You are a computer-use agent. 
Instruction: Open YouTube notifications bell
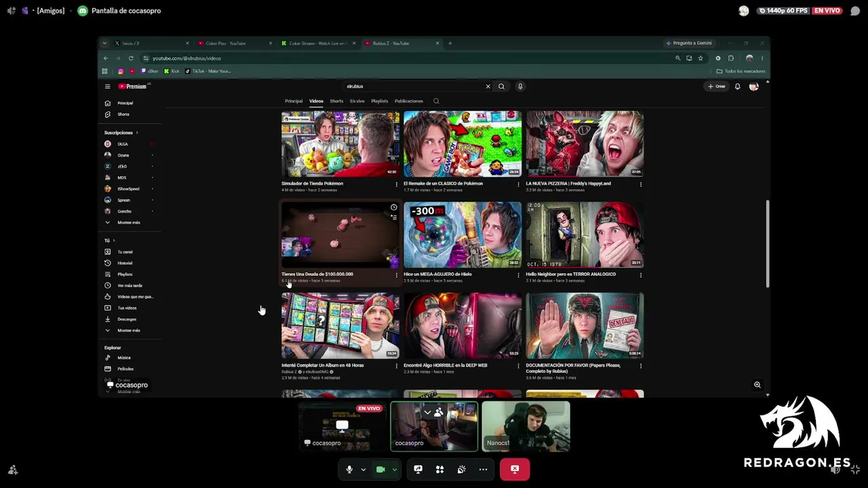[737, 87]
